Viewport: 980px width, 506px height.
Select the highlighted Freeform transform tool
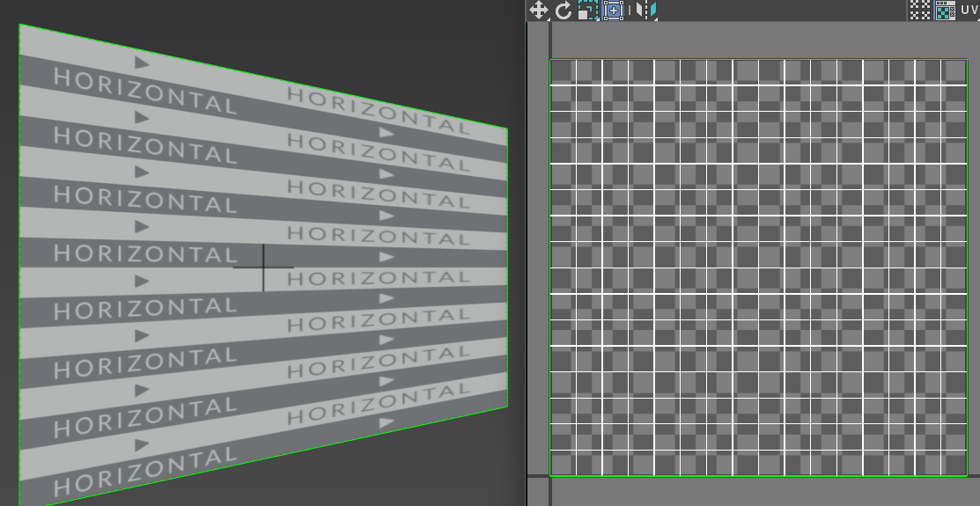613,10
